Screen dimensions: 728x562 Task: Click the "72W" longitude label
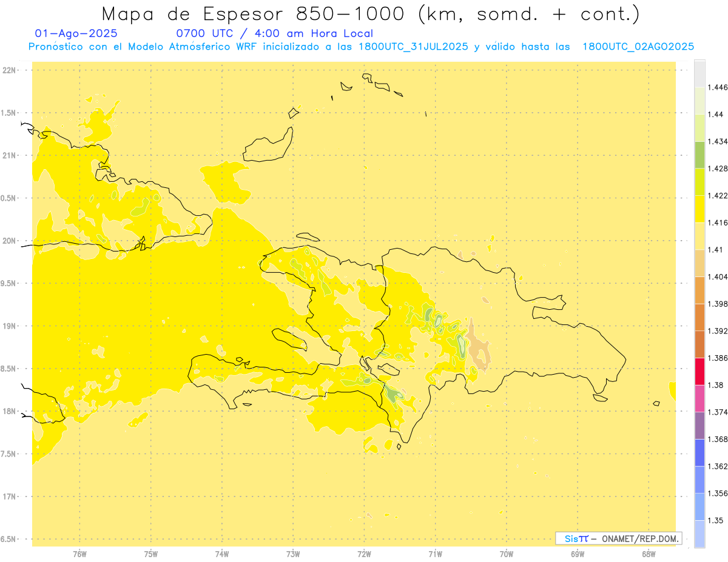click(365, 555)
